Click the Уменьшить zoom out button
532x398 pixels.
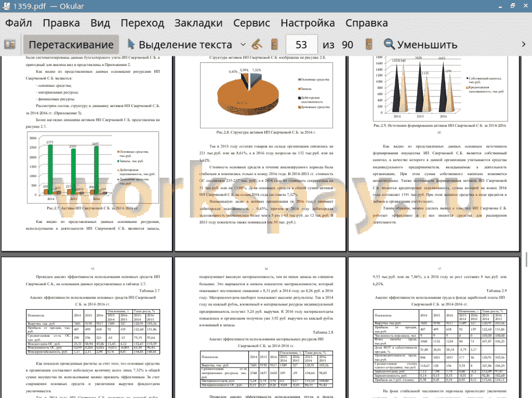421,45
